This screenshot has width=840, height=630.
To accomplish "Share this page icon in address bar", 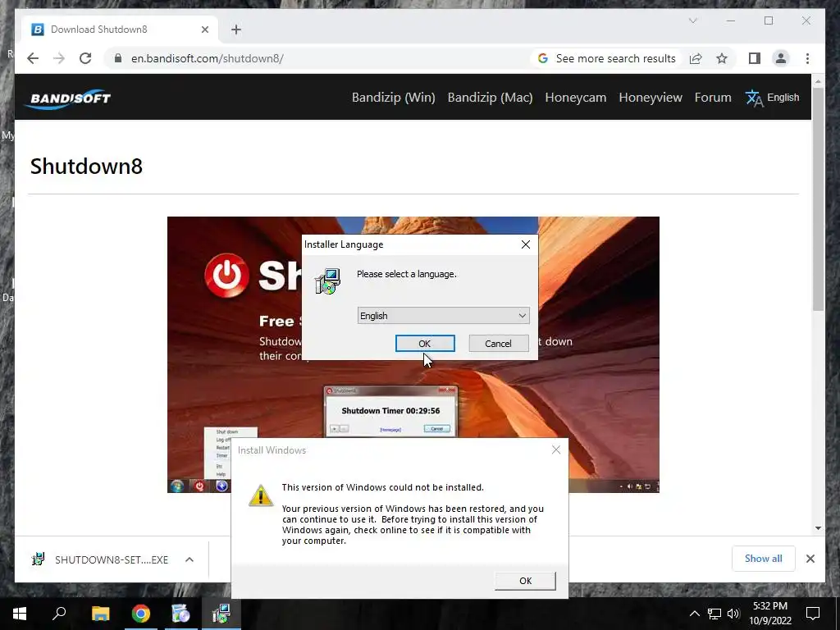I will pos(696,58).
